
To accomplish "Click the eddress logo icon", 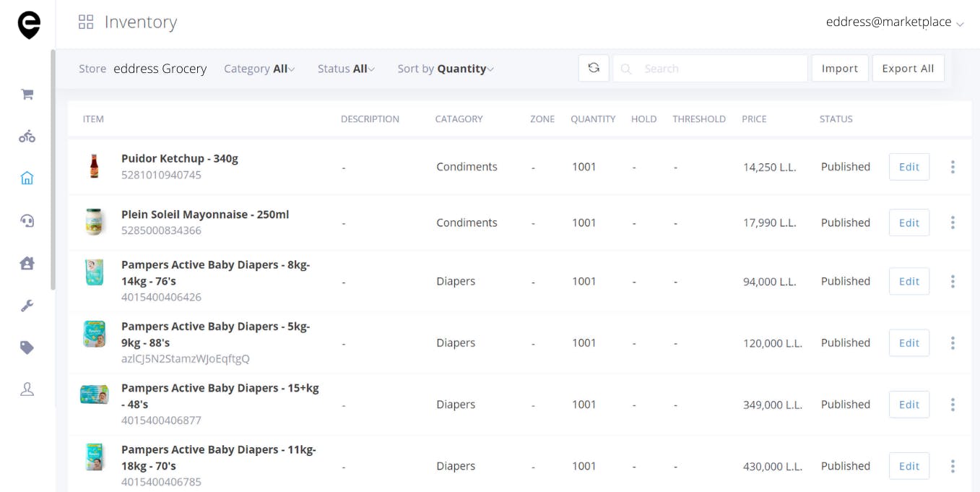I will (29, 25).
